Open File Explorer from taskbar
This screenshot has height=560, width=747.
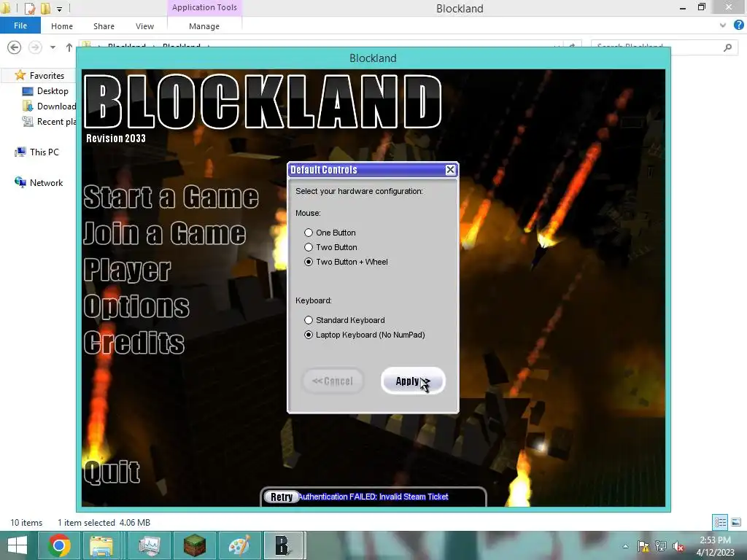click(101, 545)
